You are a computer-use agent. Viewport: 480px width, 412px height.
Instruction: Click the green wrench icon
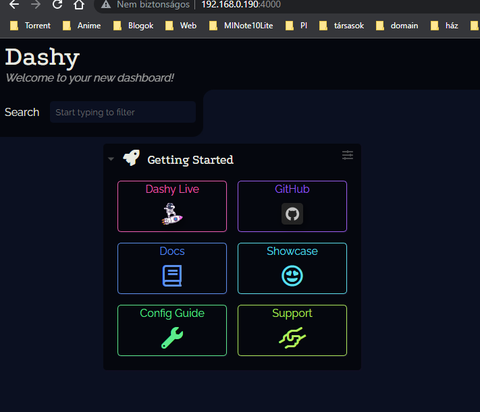pos(172,338)
